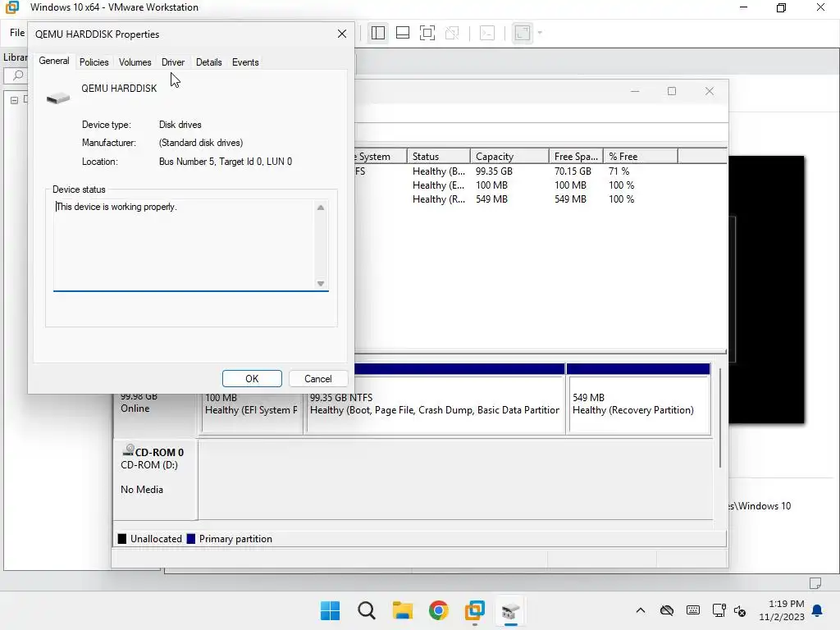This screenshot has width=840, height=630.
Task: Close the QEMU HARDDISK Properties dialog
Action: (x=342, y=34)
